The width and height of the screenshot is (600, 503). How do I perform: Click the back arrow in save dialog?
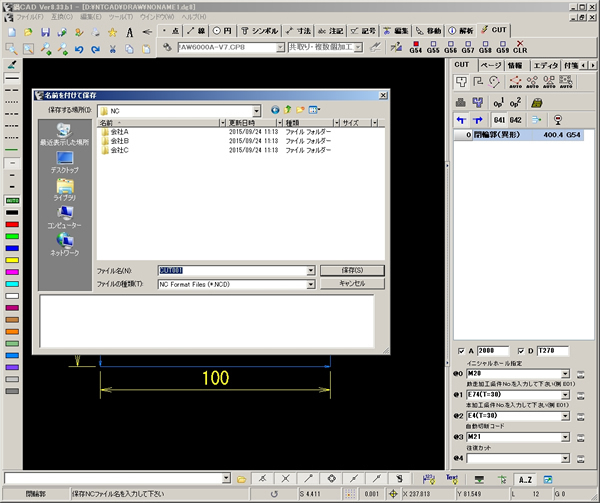click(x=275, y=110)
